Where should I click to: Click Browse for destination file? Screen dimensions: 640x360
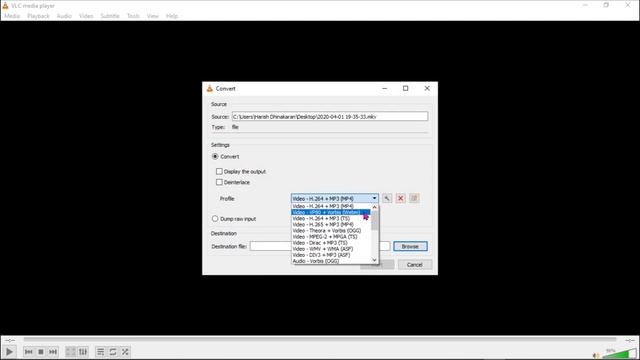[x=410, y=246]
